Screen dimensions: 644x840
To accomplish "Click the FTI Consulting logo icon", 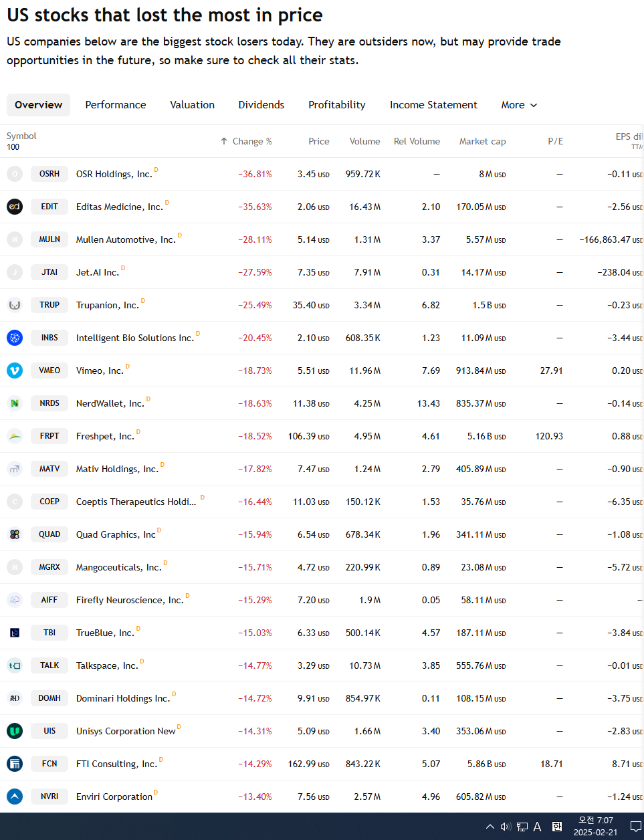I will tap(15, 764).
